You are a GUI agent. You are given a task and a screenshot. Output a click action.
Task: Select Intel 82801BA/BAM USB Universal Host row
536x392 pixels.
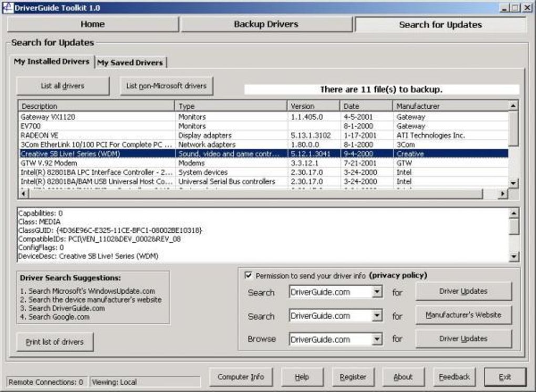click(x=264, y=181)
